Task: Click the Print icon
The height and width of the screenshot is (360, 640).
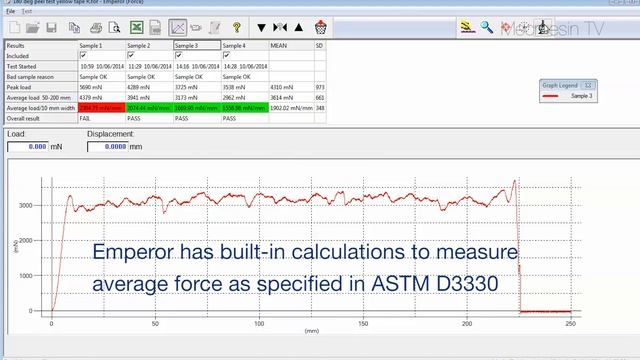Action: click(x=96, y=28)
